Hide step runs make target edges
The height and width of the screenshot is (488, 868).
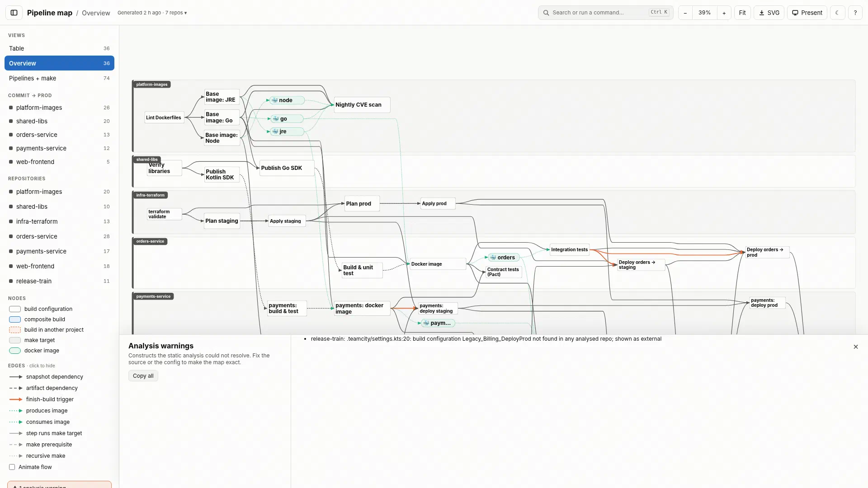click(46, 433)
